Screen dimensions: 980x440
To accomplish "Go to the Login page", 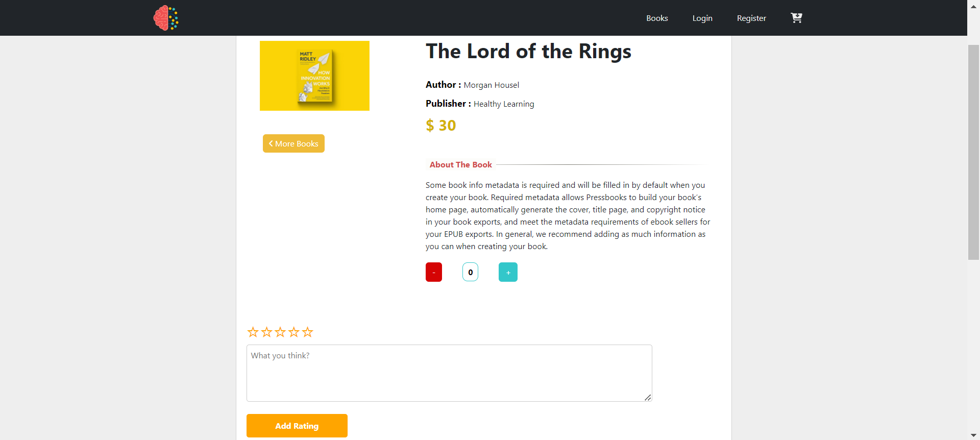I will pyautogui.click(x=702, y=18).
